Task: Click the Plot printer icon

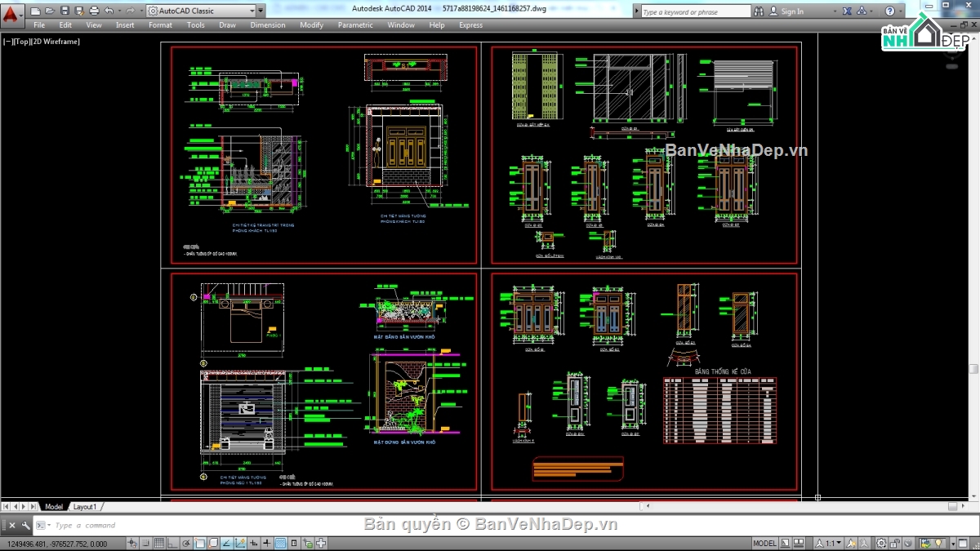Action: click(94, 11)
